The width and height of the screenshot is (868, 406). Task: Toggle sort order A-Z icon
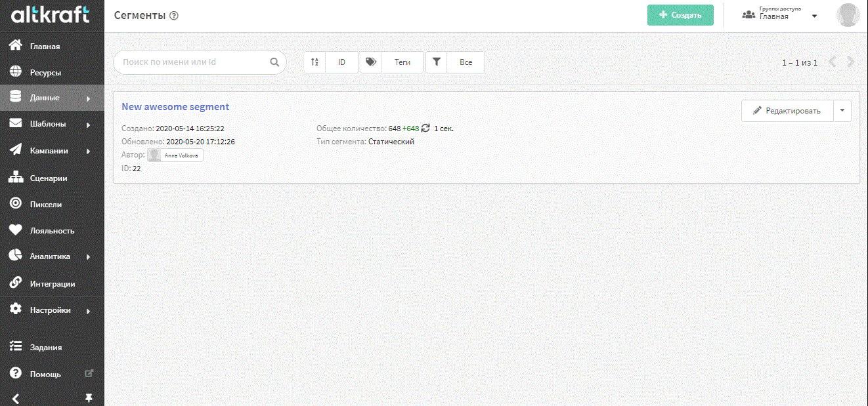pos(315,62)
